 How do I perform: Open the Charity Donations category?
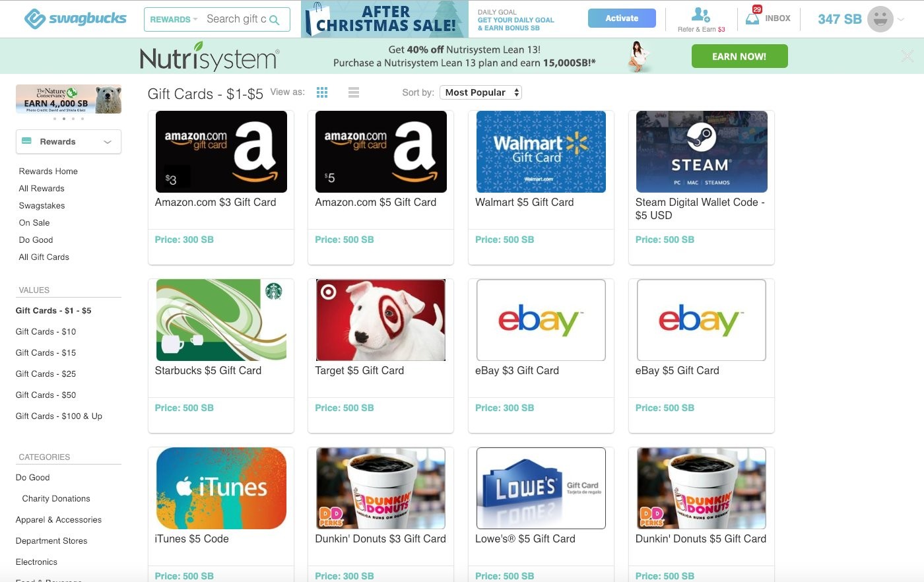point(56,498)
